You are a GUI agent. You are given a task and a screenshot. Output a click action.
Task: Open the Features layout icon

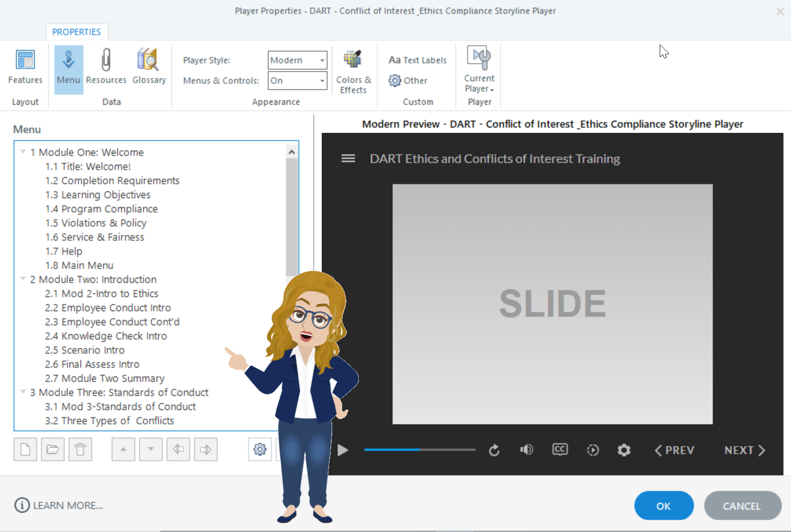click(25, 67)
